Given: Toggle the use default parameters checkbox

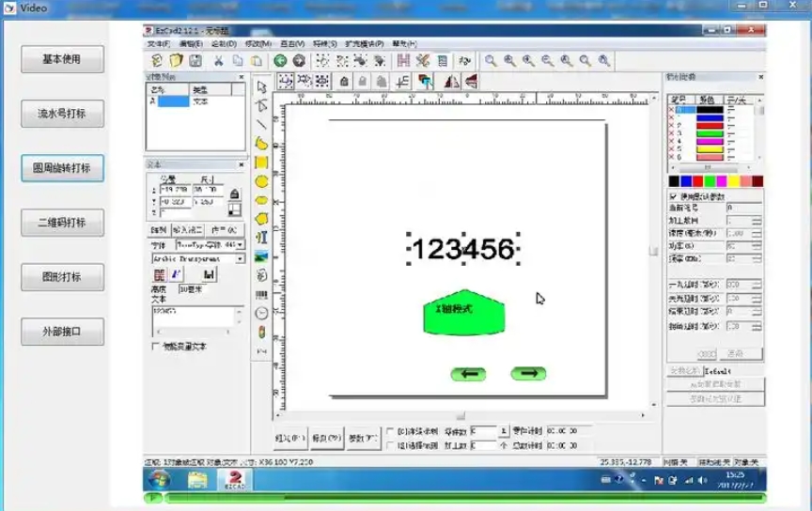Looking at the screenshot, I should pyautogui.click(x=673, y=195).
